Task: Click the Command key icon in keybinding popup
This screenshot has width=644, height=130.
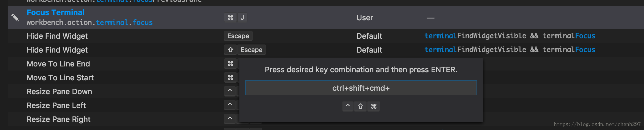Action: click(374, 106)
